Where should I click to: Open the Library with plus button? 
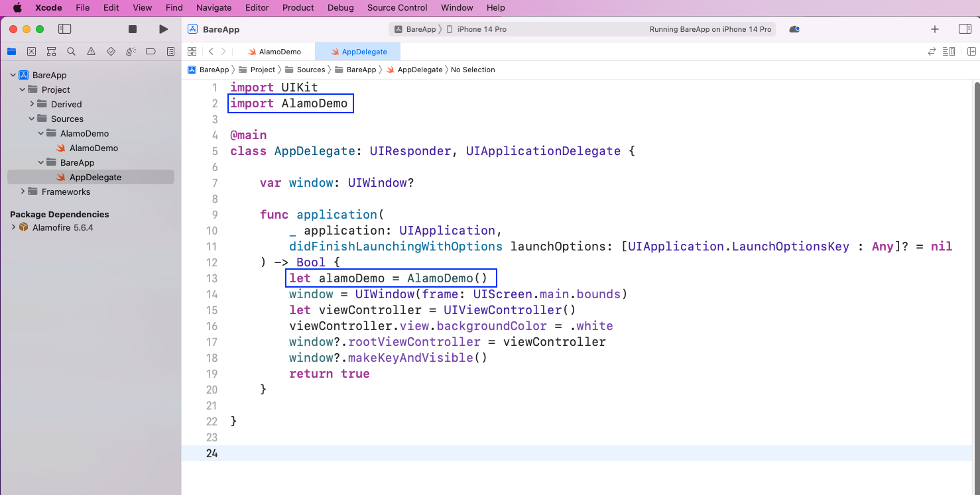coord(935,29)
